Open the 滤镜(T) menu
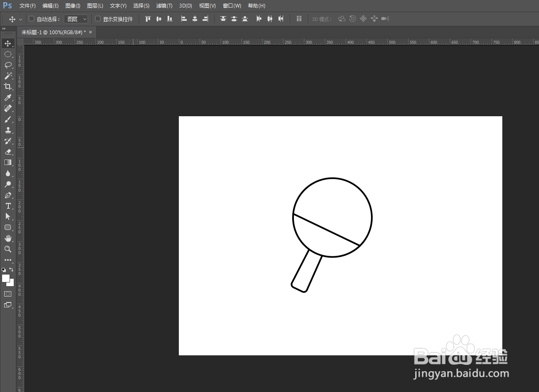This screenshot has width=539, height=392. click(x=164, y=6)
